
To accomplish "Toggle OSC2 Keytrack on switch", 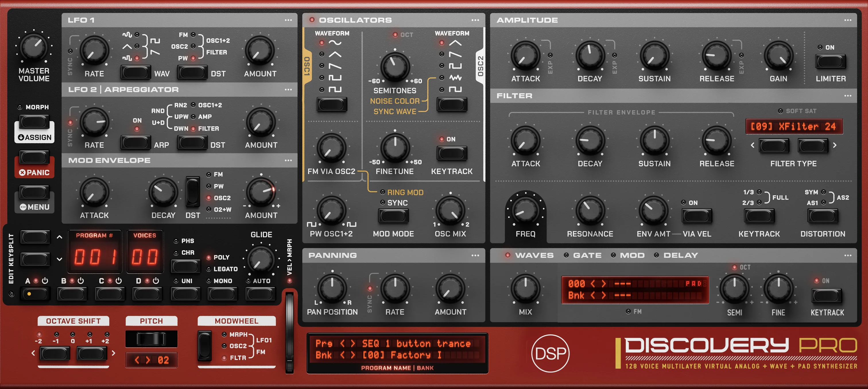I will tap(452, 153).
